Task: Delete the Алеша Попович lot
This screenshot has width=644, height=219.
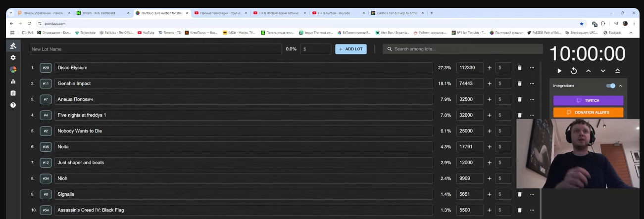Action: coord(520,99)
